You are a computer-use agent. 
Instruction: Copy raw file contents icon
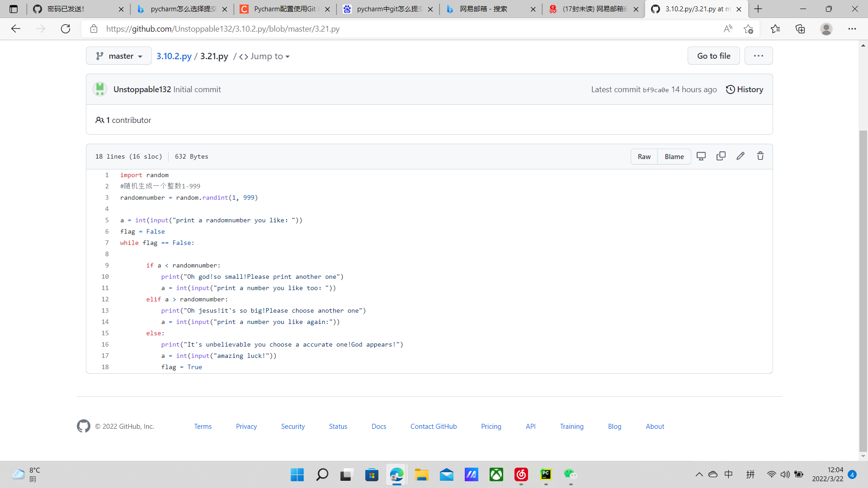point(721,156)
